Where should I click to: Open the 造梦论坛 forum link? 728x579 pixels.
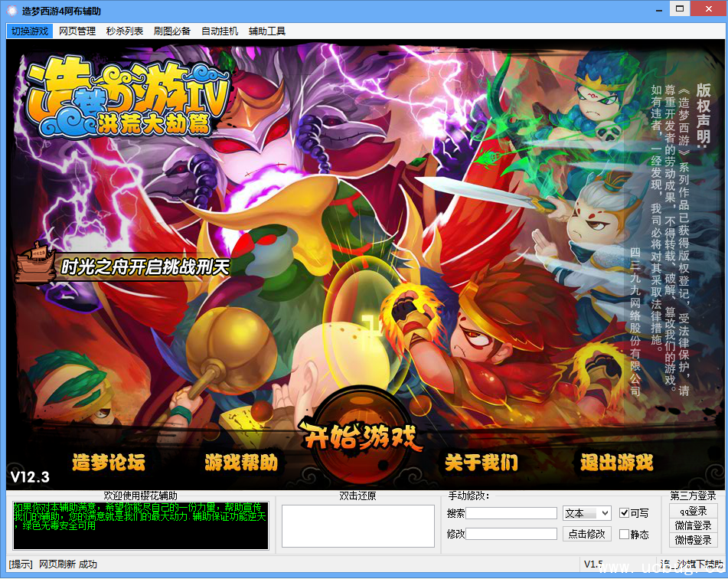[109, 463]
